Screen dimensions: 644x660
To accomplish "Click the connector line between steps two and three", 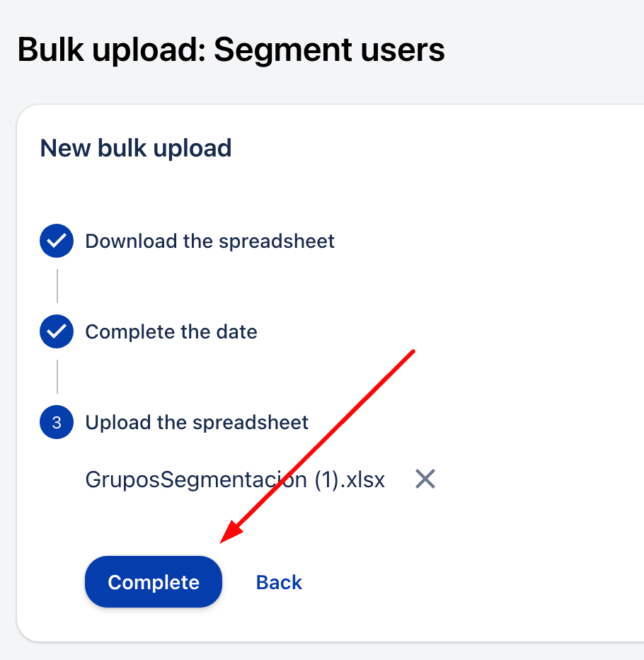I will coord(57,377).
